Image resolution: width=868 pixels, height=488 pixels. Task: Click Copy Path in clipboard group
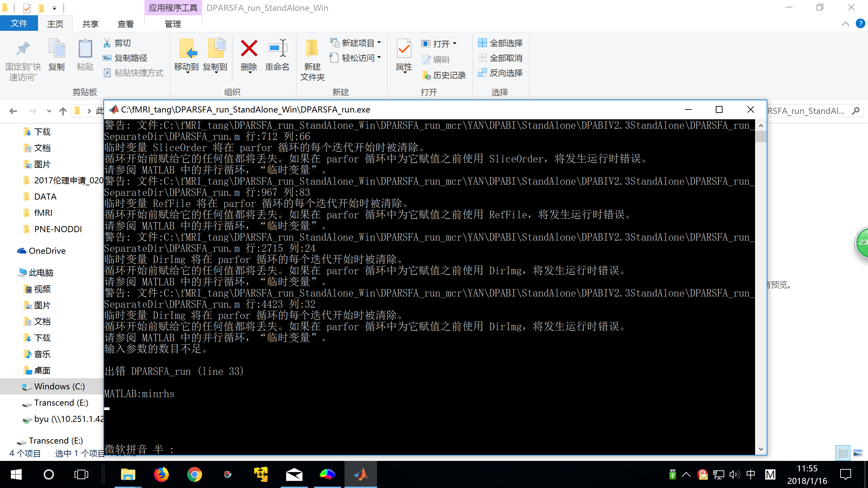[x=125, y=58]
